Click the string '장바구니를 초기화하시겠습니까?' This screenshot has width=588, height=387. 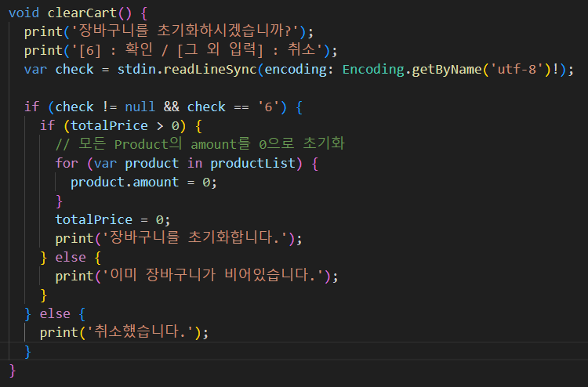(x=187, y=31)
